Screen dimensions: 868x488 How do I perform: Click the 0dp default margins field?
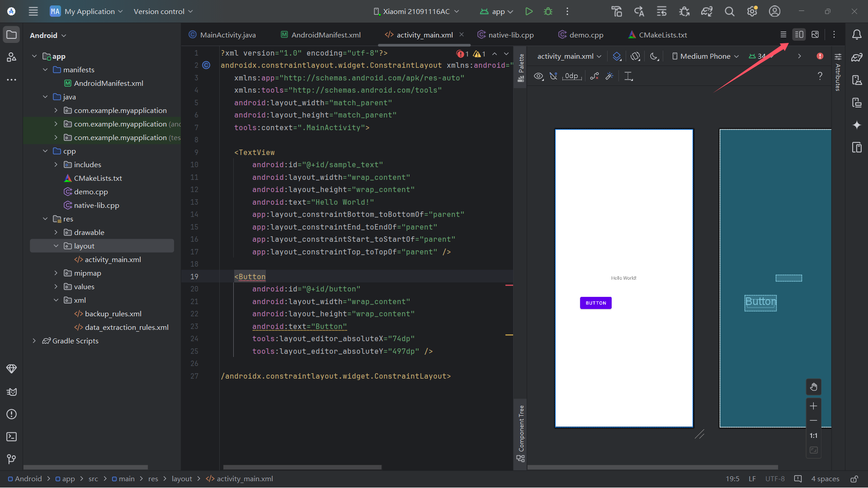(571, 76)
